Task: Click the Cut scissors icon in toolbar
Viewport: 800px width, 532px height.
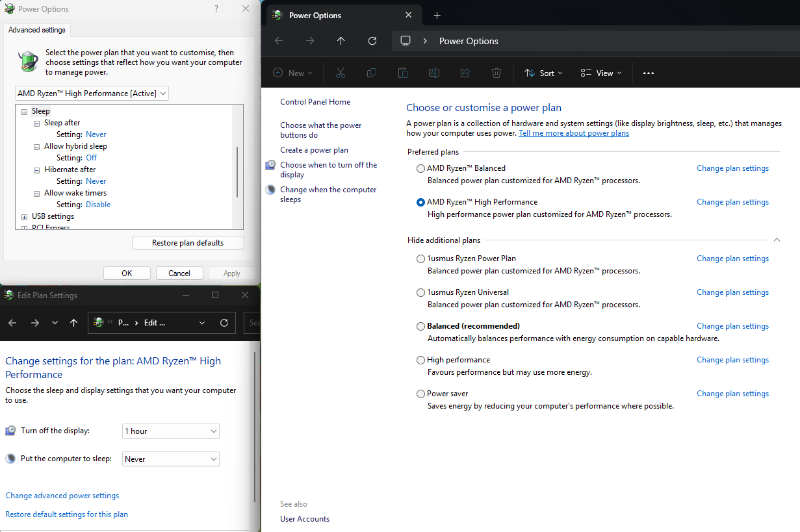Action: tap(341, 73)
